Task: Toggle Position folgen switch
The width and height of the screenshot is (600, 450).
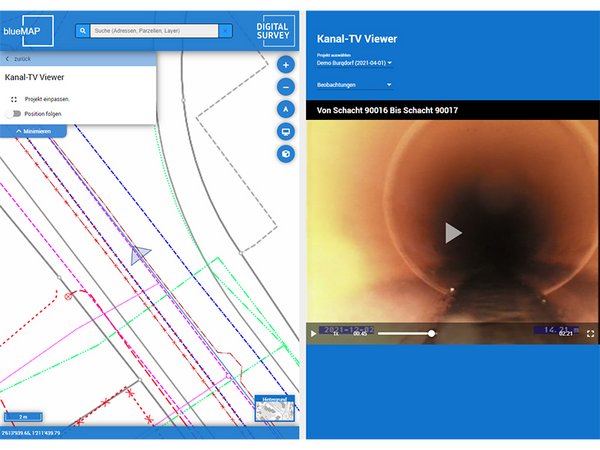Action: pos(13,114)
